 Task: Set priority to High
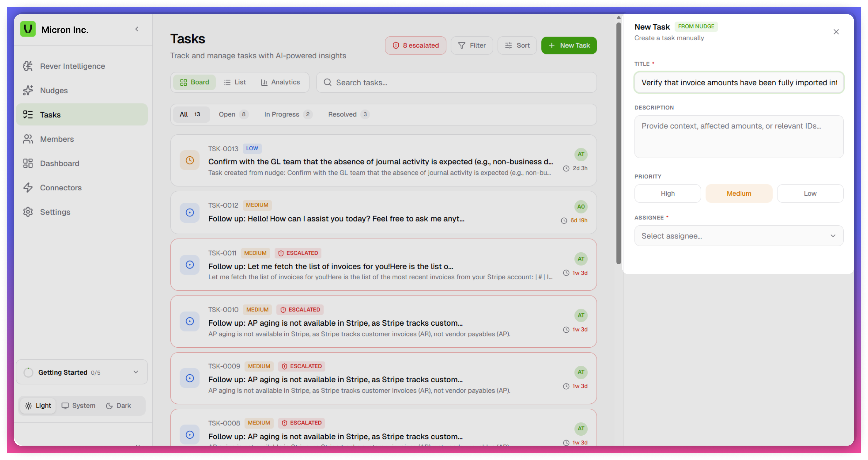667,194
